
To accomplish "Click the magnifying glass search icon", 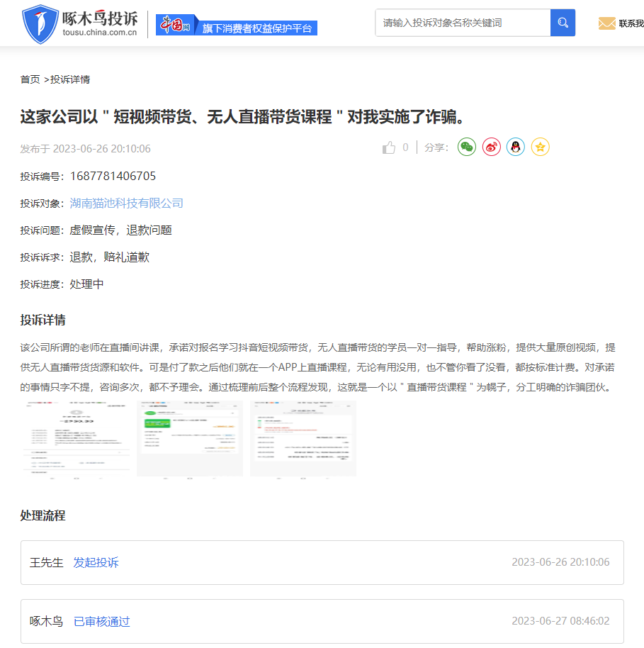I will click(x=562, y=22).
